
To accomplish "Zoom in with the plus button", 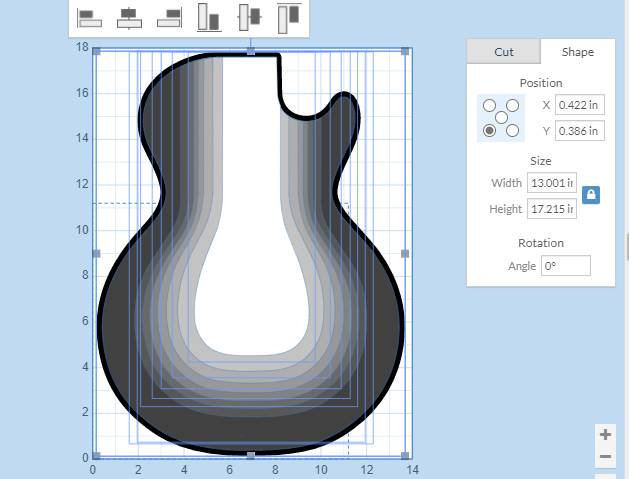I will (x=604, y=434).
